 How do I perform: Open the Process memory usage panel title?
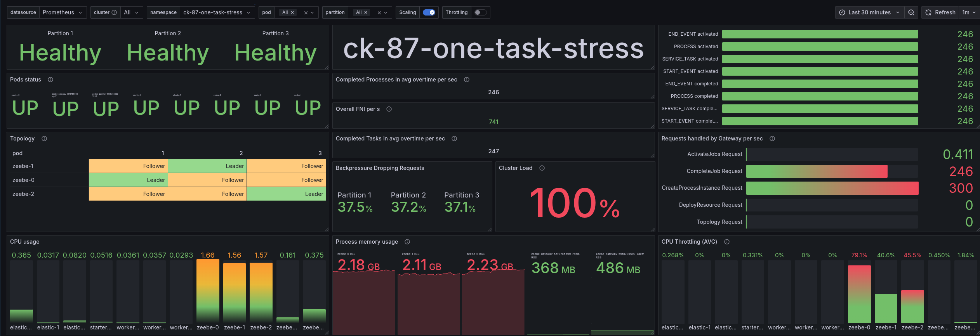click(x=367, y=242)
